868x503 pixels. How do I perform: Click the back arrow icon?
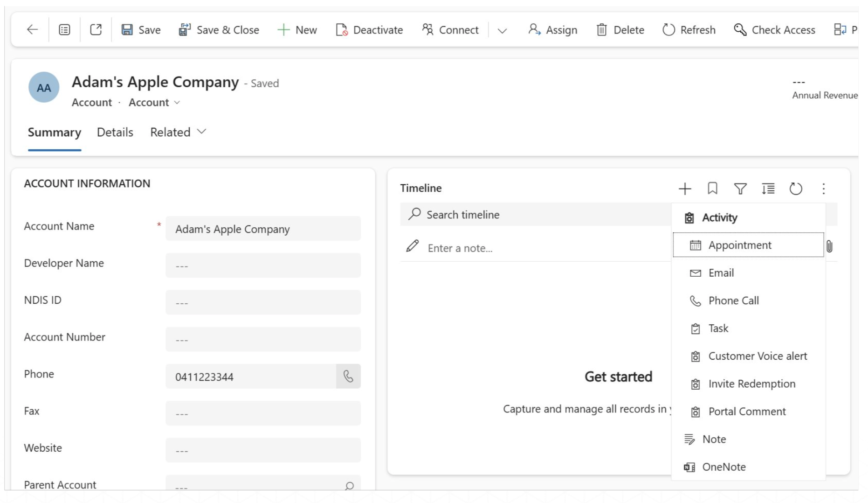32,30
